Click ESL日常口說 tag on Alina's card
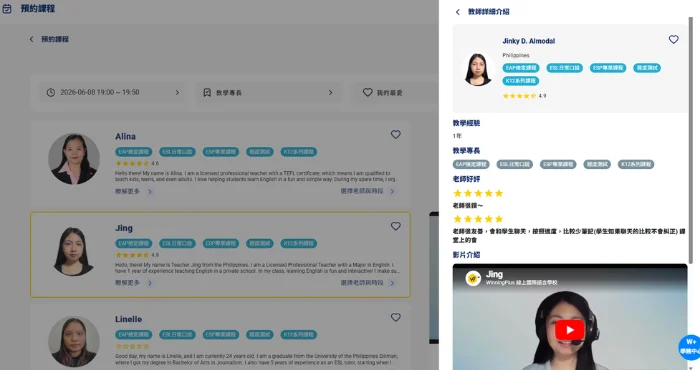 coord(177,152)
